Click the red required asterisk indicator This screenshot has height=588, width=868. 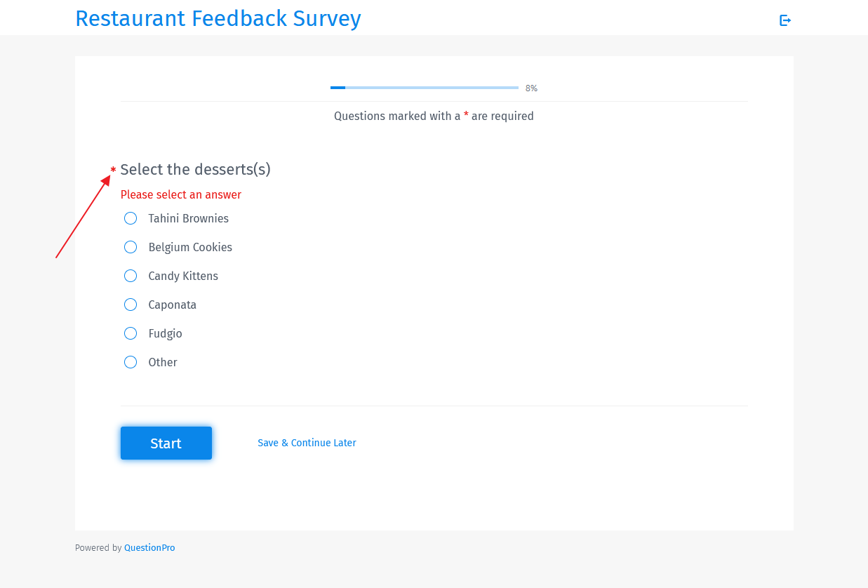tap(112, 170)
